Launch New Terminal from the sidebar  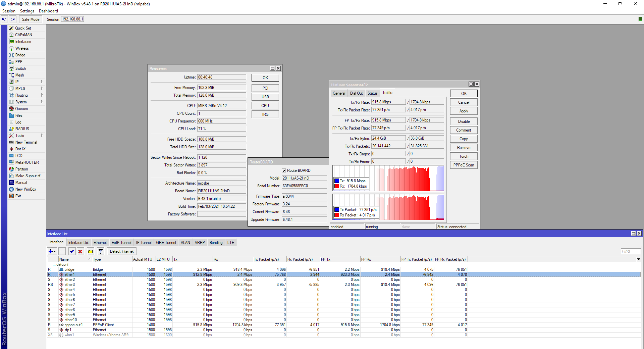pyautogui.click(x=26, y=142)
